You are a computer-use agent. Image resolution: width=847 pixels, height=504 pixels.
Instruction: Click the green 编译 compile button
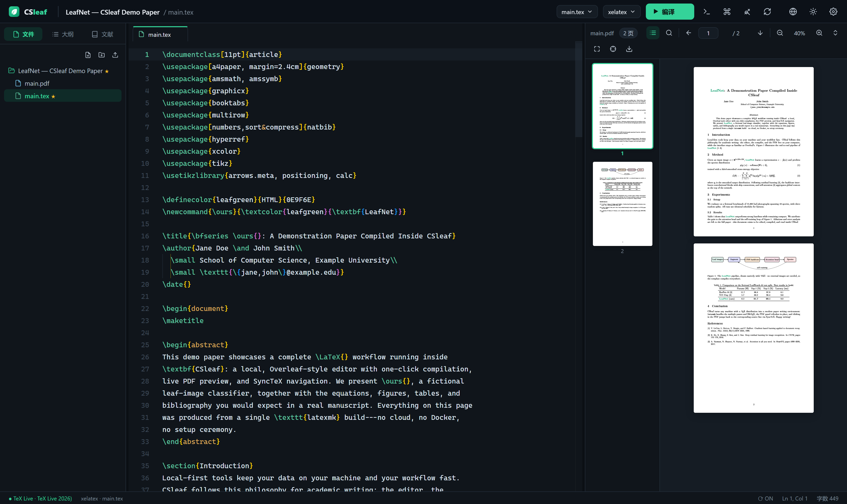point(670,12)
